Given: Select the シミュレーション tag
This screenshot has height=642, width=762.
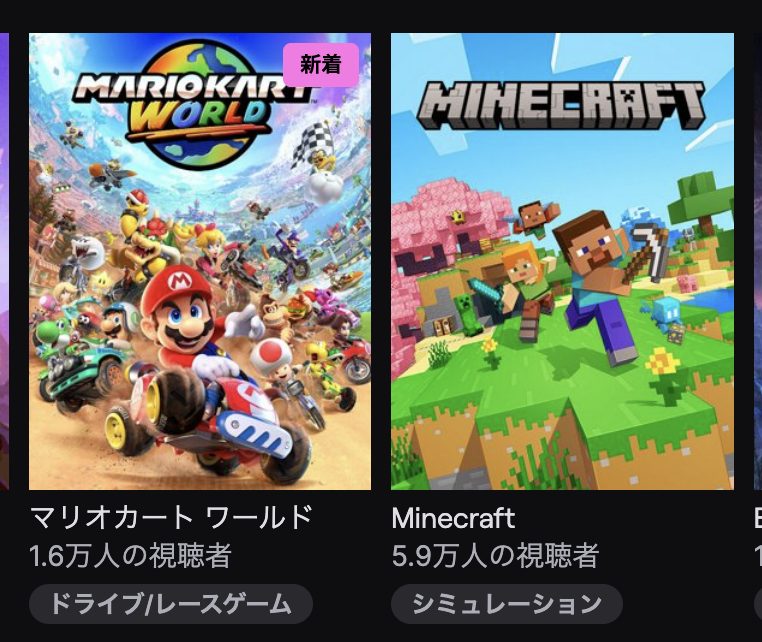Looking at the screenshot, I should tap(507, 604).
